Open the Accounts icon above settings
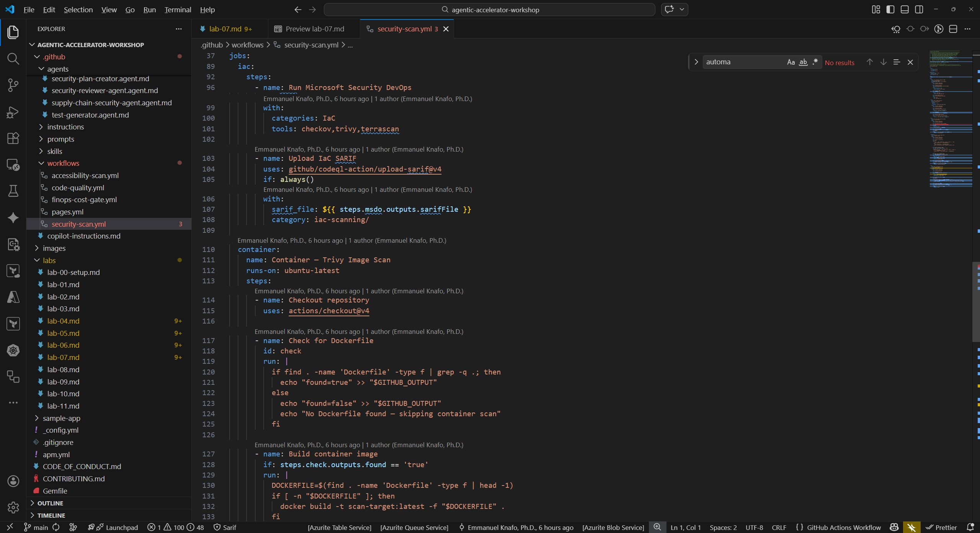 click(x=13, y=481)
